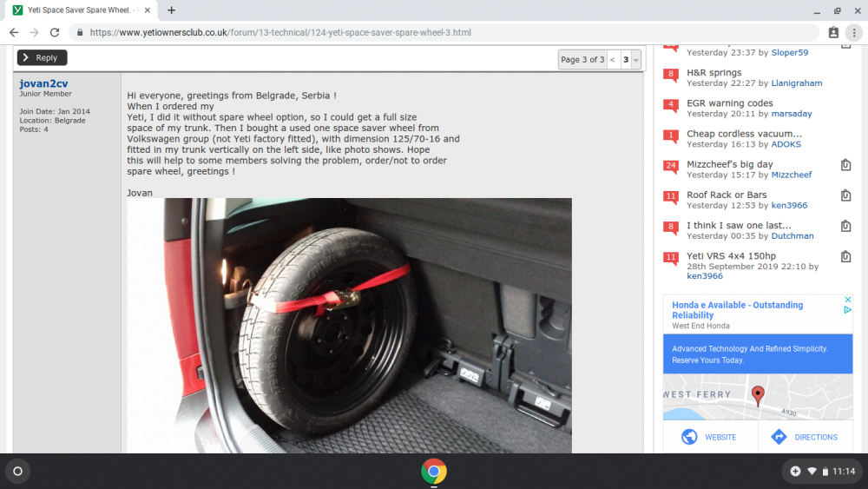Click the ad DIRECTIONS button
Image resolution: width=868 pixels, height=489 pixels.
[x=806, y=437]
